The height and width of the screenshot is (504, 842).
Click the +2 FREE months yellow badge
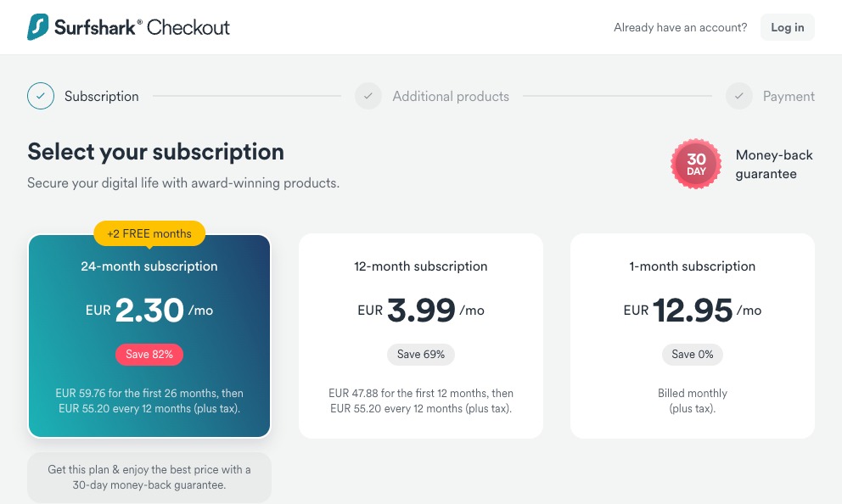[x=149, y=233]
